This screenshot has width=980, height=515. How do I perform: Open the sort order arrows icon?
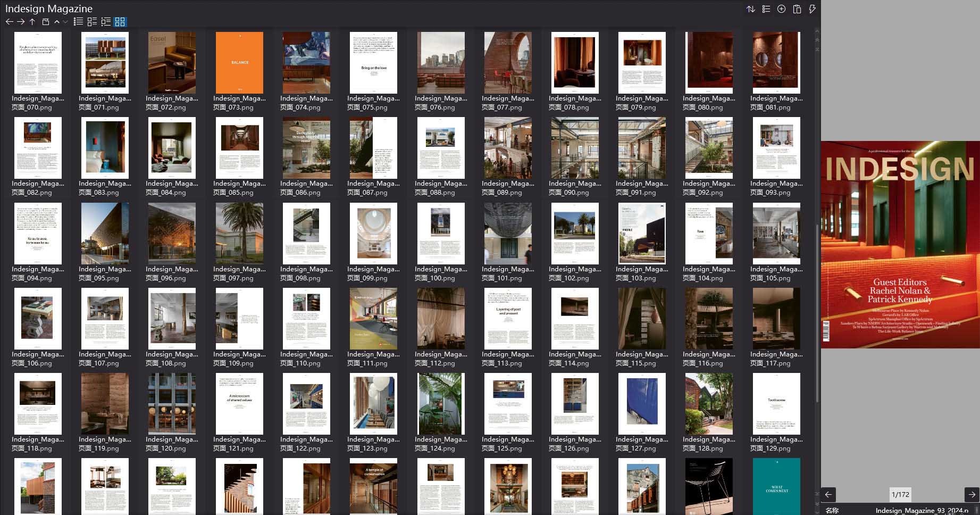click(750, 9)
